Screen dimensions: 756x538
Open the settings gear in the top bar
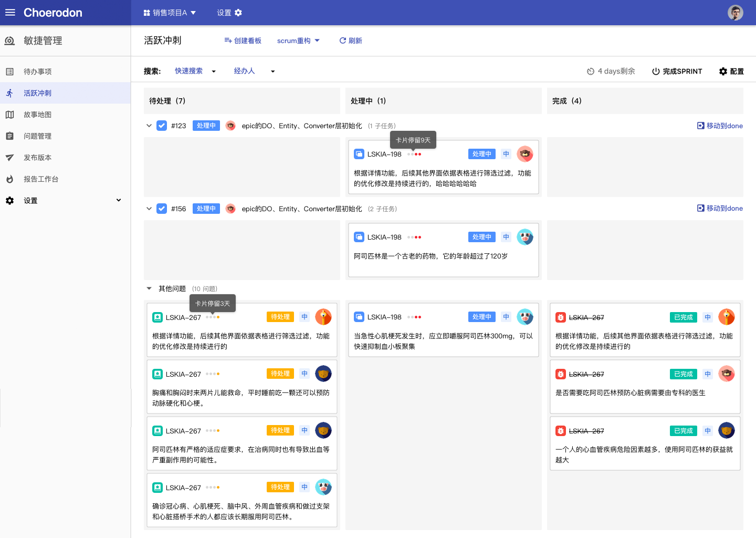(x=238, y=13)
